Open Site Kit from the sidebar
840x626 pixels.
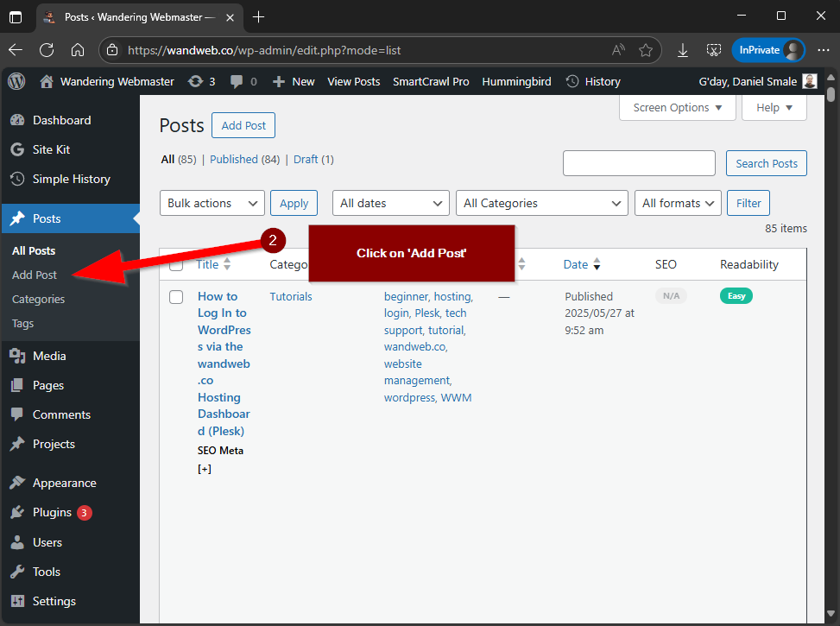pyautogui.click(x=51, y=149)
